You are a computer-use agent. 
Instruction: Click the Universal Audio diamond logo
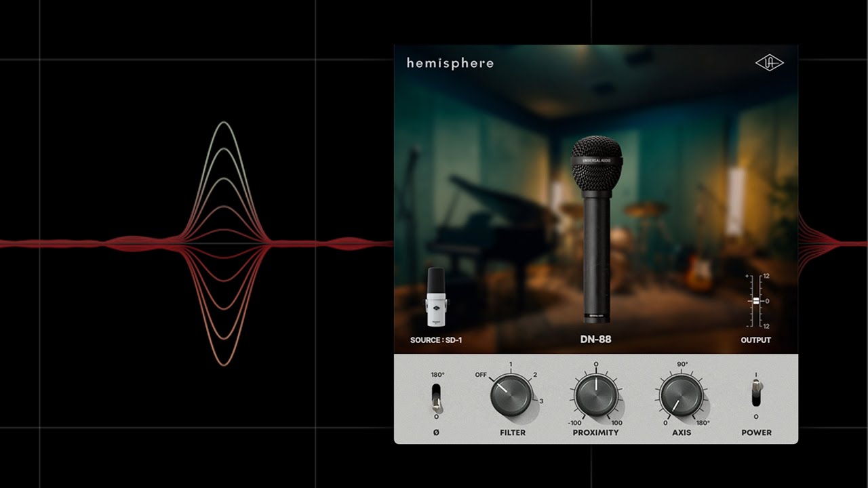click(x=769, y=63)
